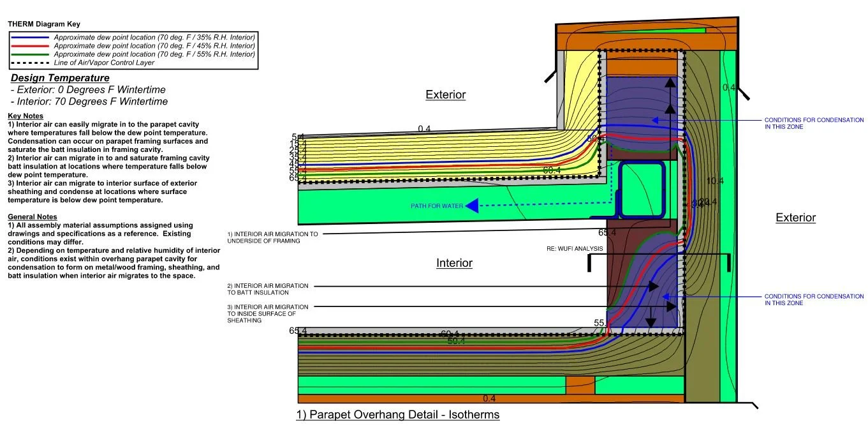Click the right-side Exterior label
Image resolution: width=868 pixels, height=443 pixels.
click(795, 218)
